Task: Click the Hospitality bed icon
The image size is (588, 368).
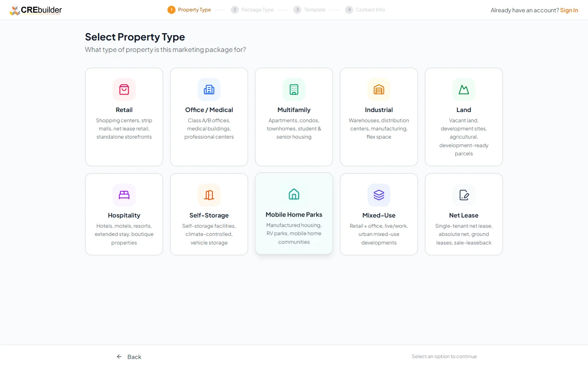Action: coord(124,195)
